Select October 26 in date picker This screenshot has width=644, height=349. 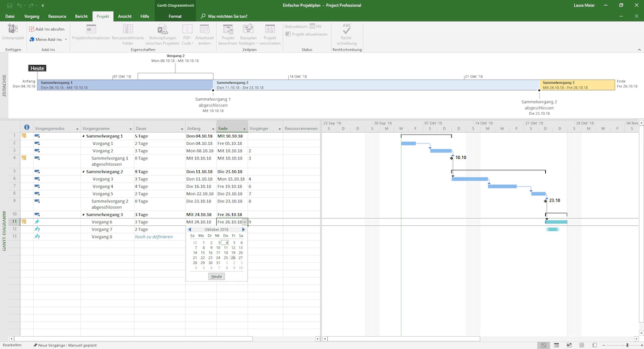pyautogui.click(x=233, y=258)
